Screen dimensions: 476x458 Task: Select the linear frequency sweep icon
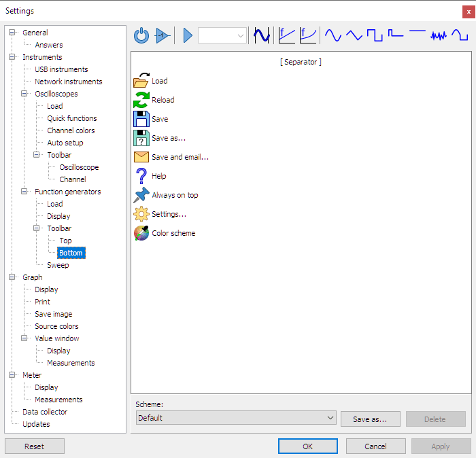(286, 35)
